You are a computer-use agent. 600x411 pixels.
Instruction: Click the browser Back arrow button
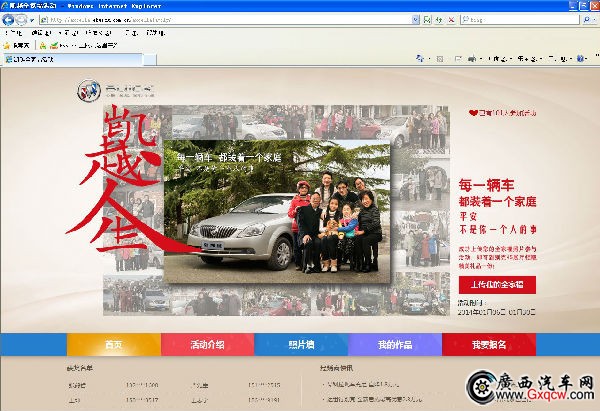point(9,20)
